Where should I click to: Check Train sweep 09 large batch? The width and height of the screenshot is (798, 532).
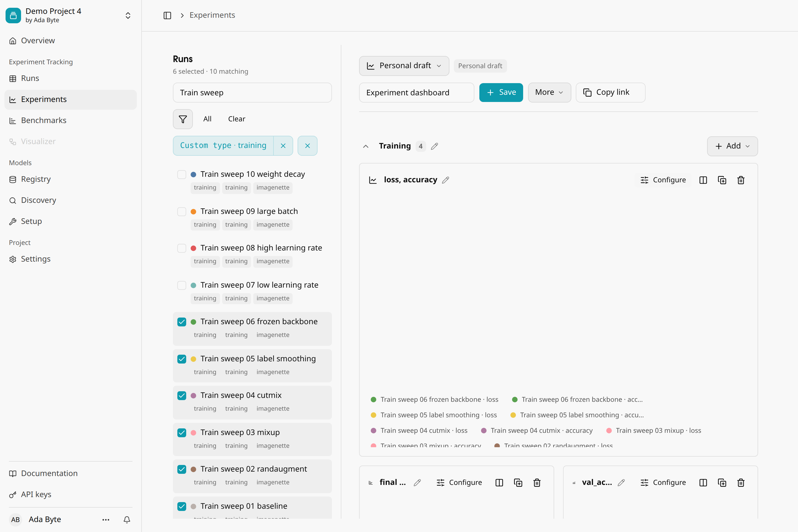pyautogui.click(x=182, y=211)
